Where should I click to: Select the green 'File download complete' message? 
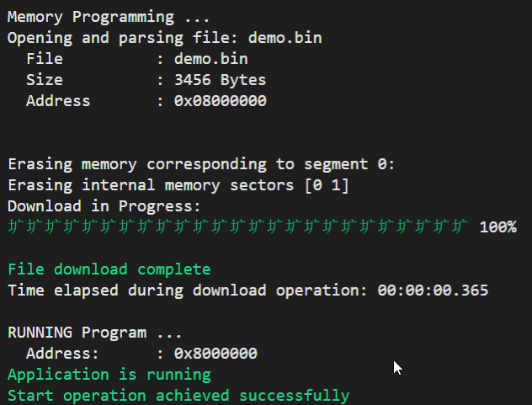109,269
